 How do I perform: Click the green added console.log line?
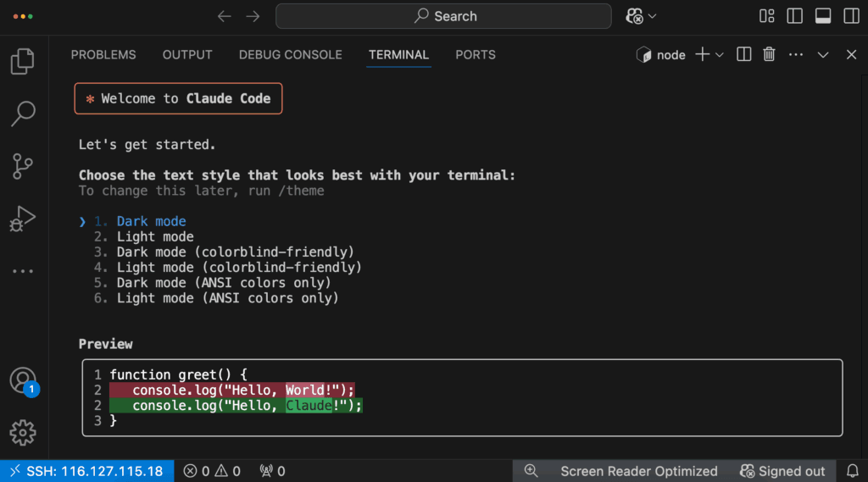pyautogui.click(x=236, y=406)
